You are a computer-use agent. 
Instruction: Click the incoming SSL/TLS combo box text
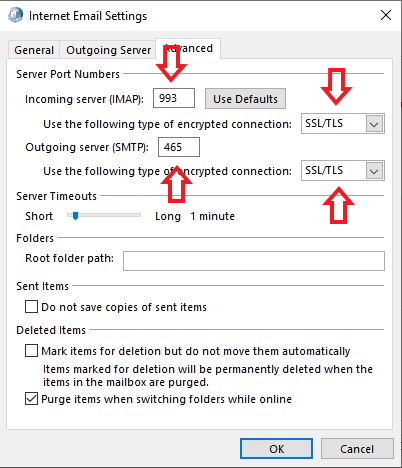(x=324, y=123)
